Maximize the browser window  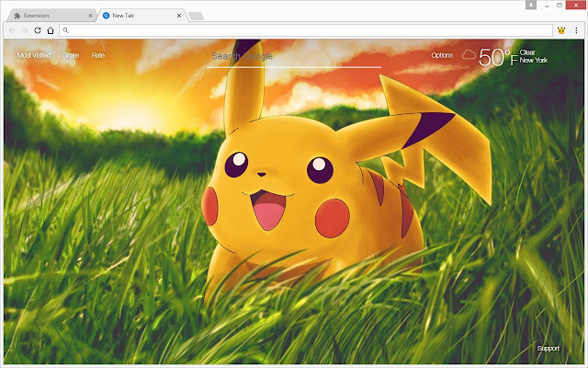(560, 6)
